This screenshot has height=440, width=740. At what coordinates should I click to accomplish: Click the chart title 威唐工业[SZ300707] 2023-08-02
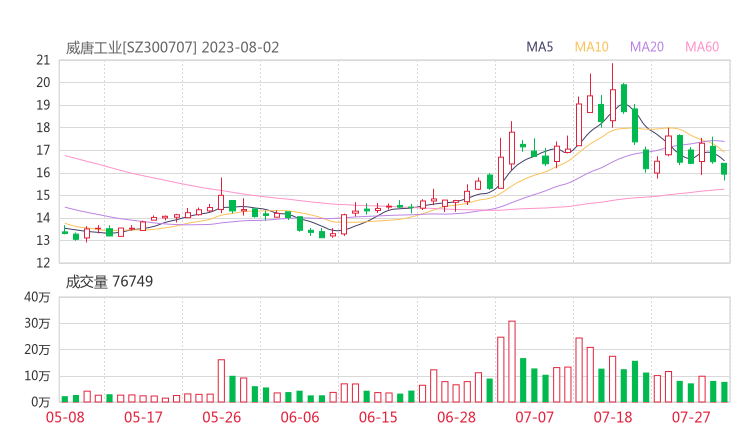click(x=172, y=48)
